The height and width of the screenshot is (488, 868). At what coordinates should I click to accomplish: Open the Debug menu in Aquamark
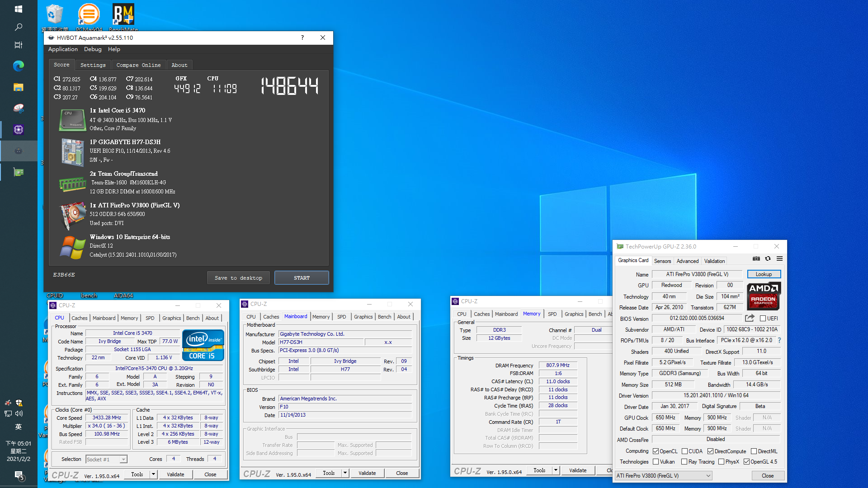tap(93, 49)
